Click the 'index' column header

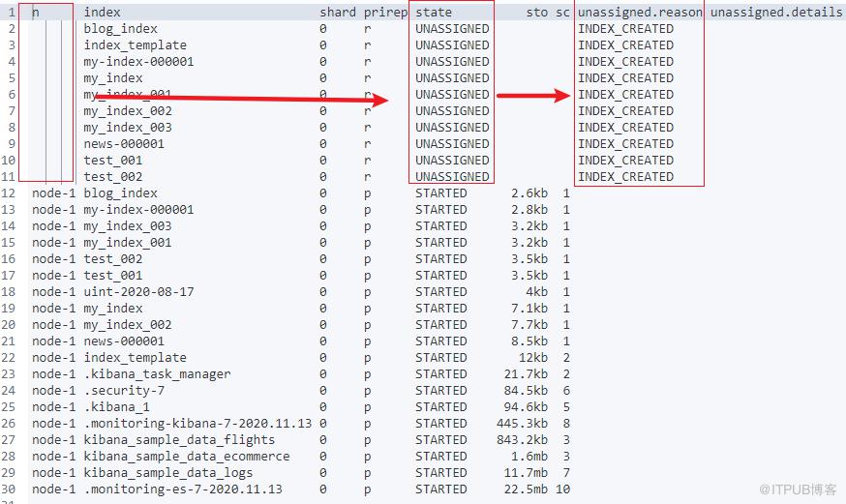coord(103,13)
